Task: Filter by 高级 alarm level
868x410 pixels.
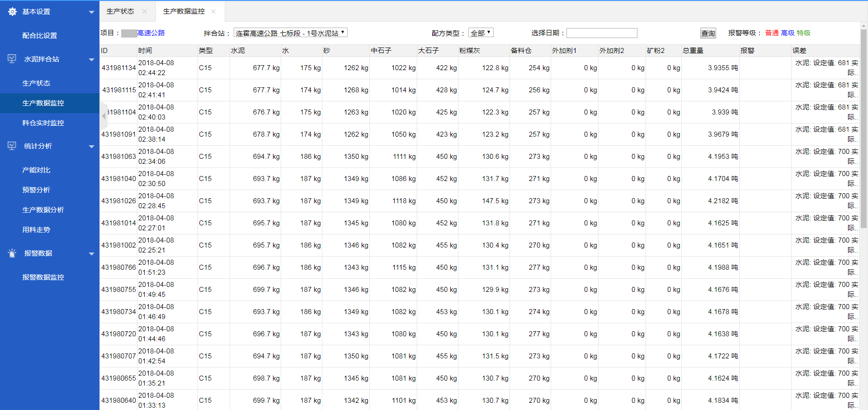Action: tap(788, 33)
